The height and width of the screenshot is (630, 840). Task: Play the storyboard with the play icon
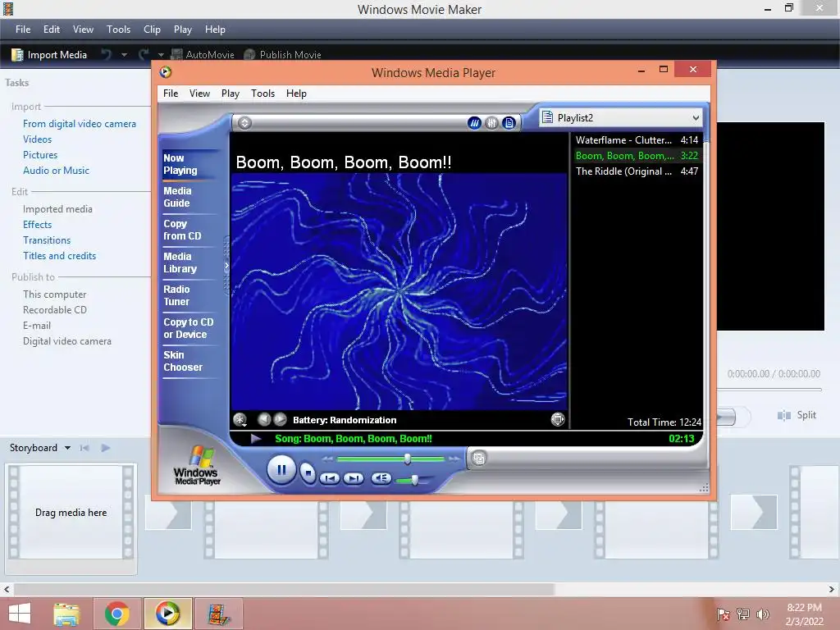(x=106, y=448)
